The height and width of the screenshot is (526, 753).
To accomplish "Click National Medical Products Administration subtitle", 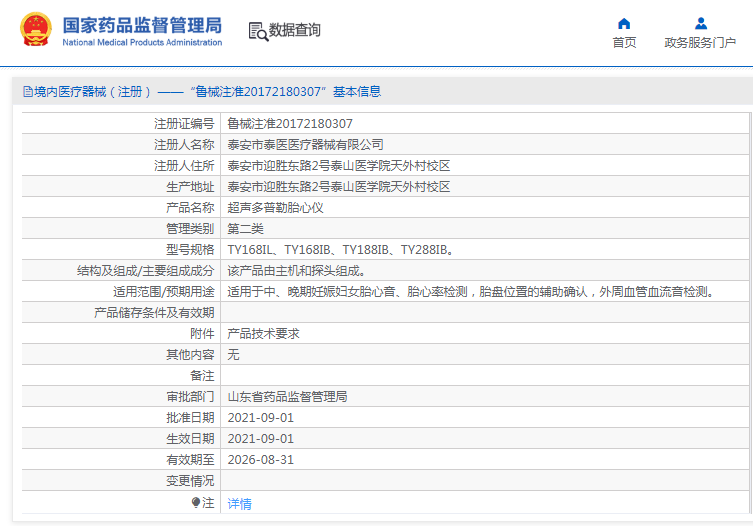I will (142, 42).
